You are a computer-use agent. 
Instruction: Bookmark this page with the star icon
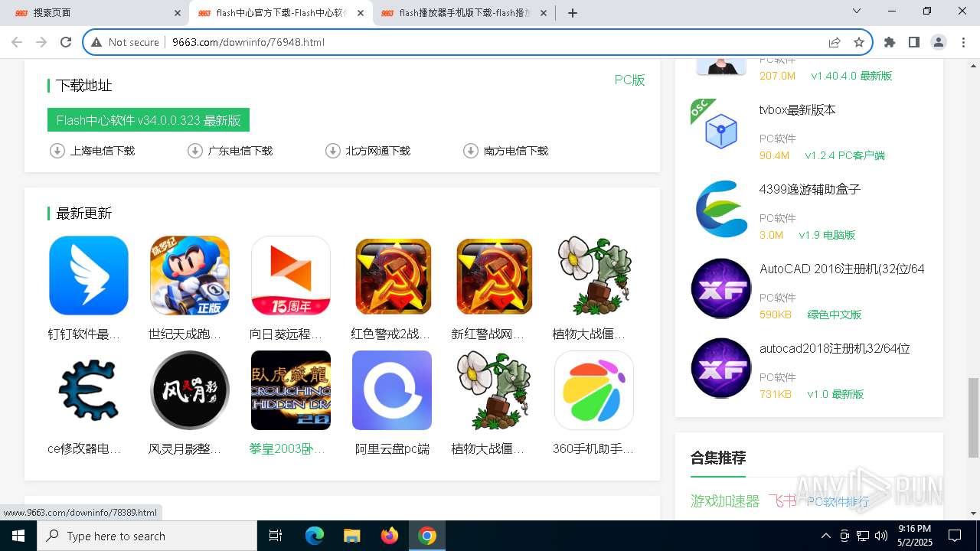click(859, 42)
